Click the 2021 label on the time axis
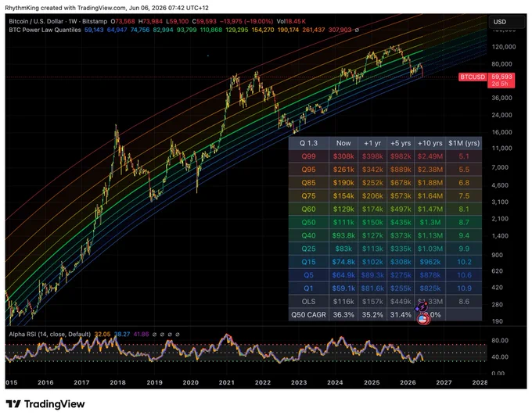Screen dimensions: 532x419 [x=227, y=382]
